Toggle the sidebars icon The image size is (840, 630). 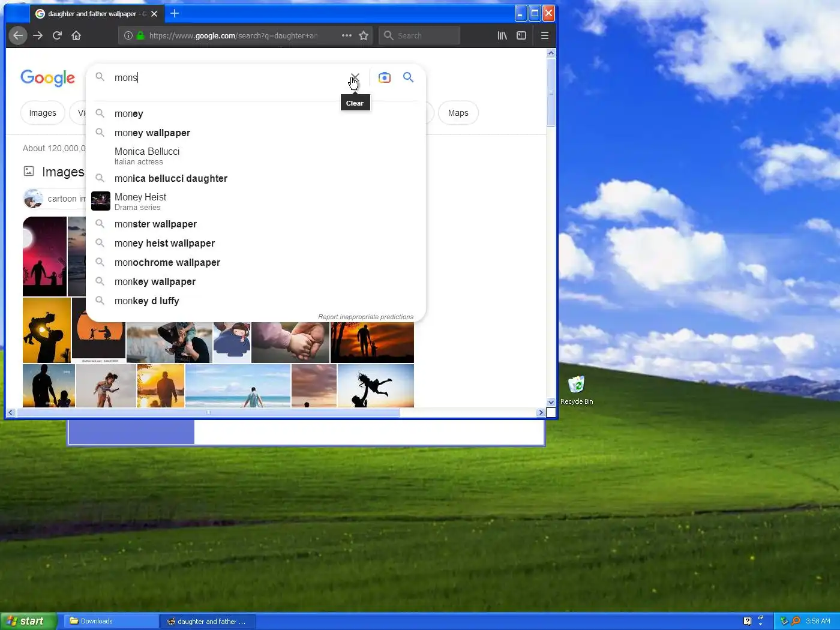coord(521,35)
